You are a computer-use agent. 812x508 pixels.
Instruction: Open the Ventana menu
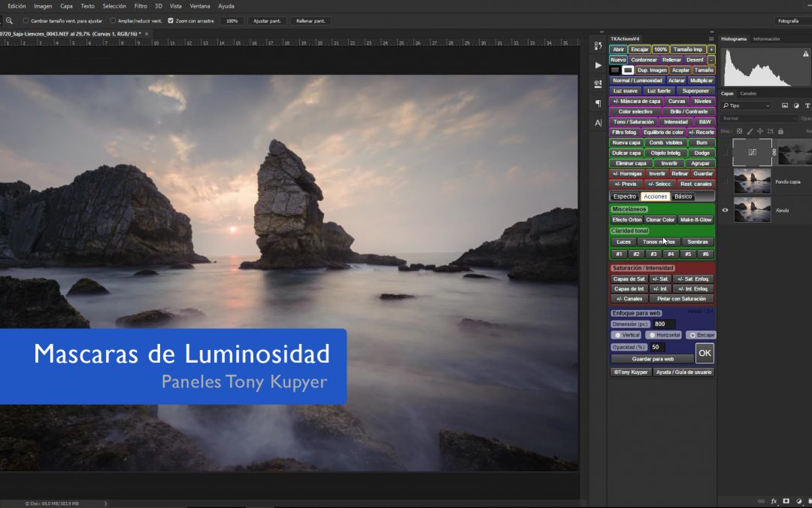click(x=199, y=6)
